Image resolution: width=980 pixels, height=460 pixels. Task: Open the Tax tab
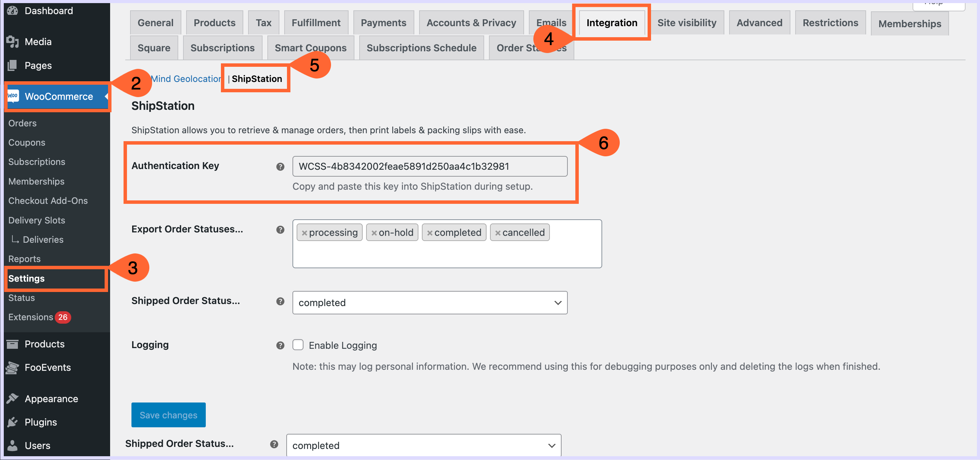point(264,23)
